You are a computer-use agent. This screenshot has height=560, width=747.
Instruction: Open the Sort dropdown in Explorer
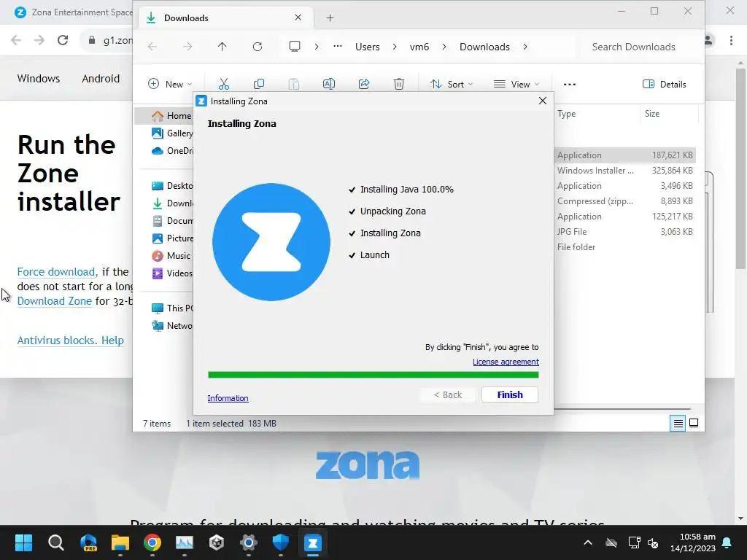pos(452,85)
